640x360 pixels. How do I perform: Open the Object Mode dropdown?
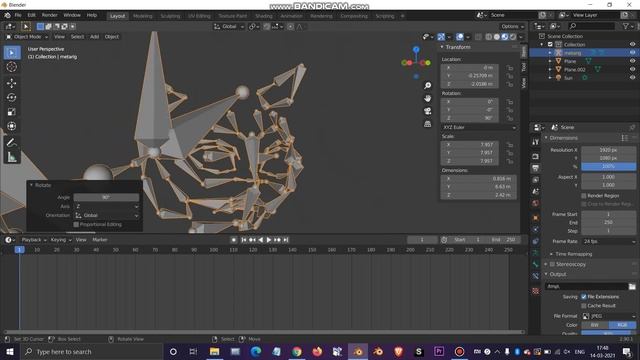tap(27, 37)
